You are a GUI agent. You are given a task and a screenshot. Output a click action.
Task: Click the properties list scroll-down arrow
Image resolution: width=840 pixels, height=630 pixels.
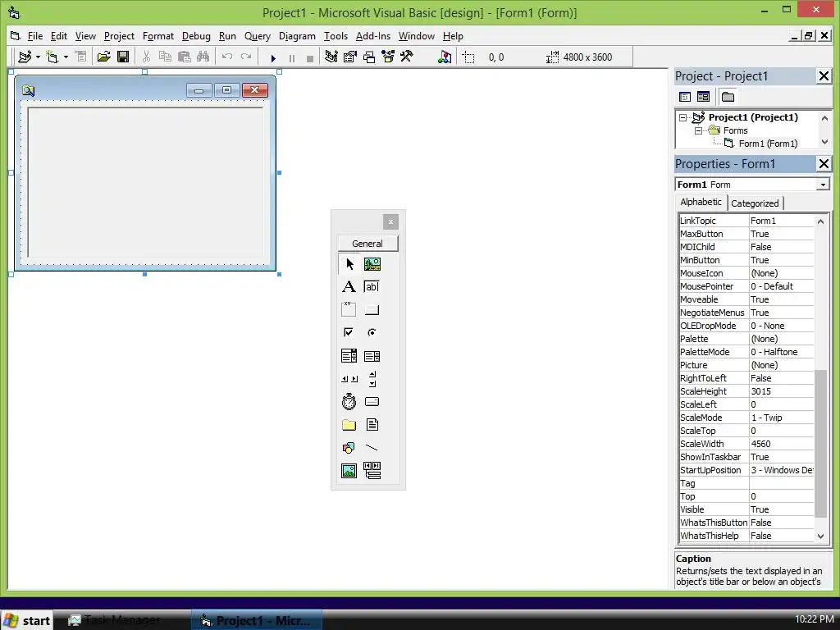click(820, 536)
